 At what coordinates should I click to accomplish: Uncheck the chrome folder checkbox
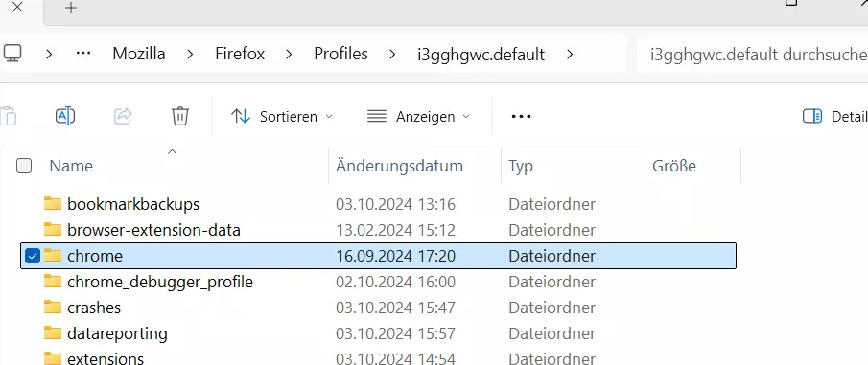(x=33, y=256)
